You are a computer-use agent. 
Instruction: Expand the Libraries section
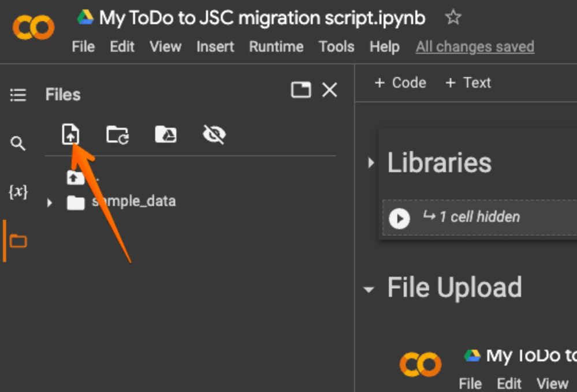371,163
